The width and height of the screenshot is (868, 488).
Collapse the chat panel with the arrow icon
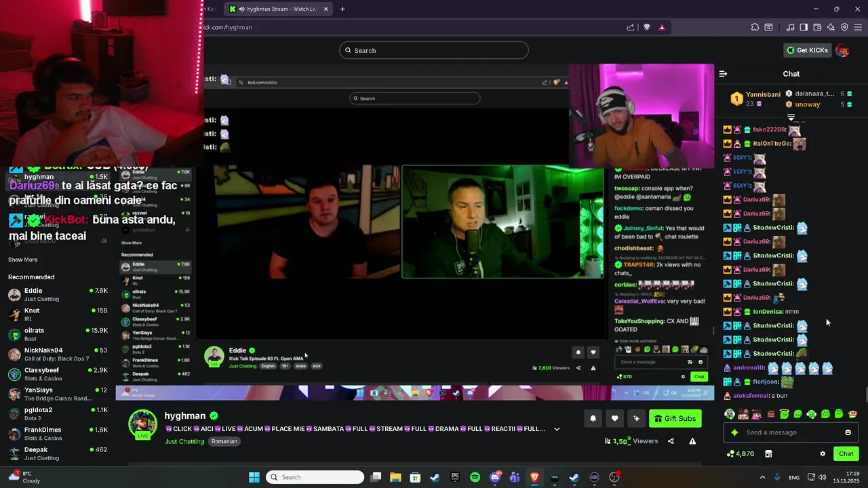click(x=723, y=74)
